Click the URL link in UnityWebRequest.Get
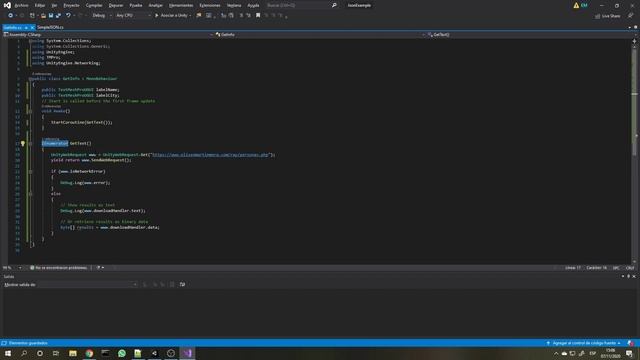The height and width of the screenshot is (360, 640). (x=211, y=155)
